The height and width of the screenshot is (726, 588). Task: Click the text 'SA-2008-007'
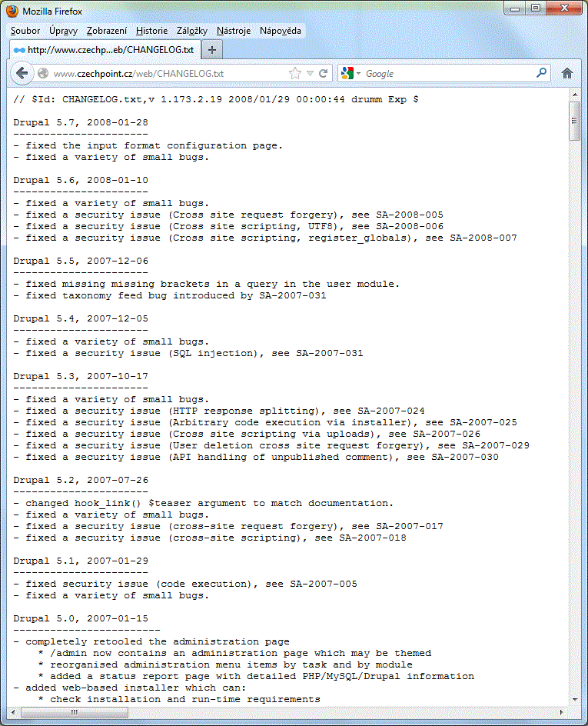tap(483, 238)
